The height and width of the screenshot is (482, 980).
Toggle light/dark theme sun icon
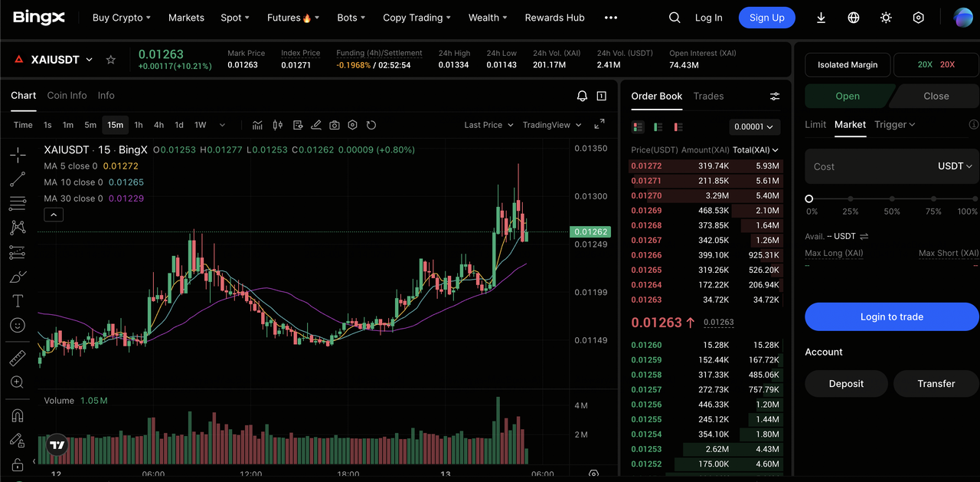click(x=886, y=18)
